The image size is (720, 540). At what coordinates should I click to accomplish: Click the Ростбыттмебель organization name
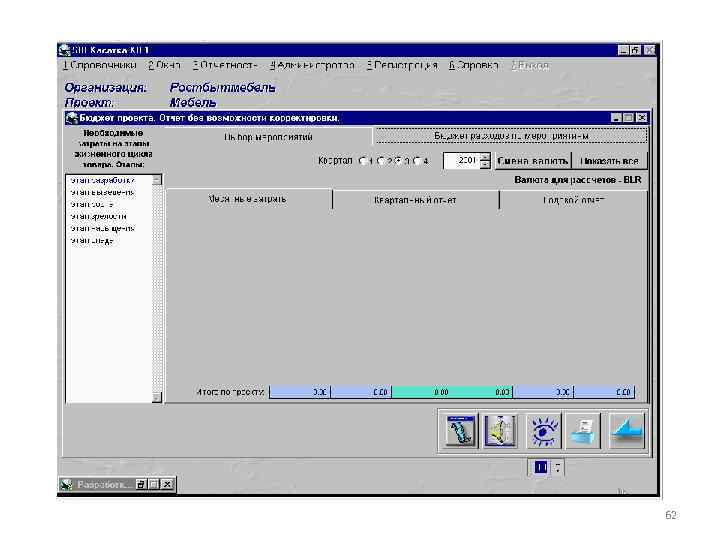coord(223,88)
